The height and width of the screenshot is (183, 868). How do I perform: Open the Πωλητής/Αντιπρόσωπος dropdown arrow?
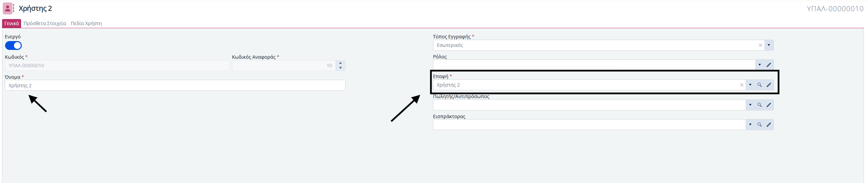pos(750,105)
